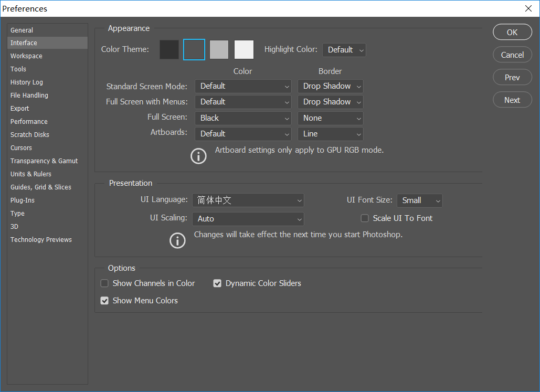540x392 pixels.
Task: Open the UI Font Size dropdown
Action: [x=419, y=200]
